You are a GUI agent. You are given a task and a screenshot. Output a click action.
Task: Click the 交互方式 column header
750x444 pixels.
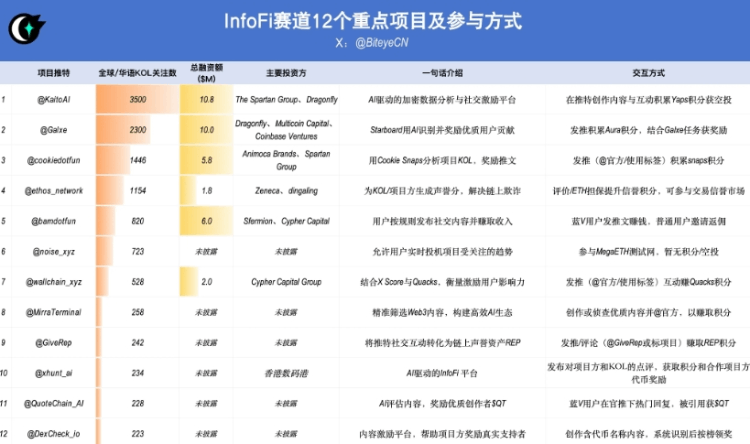[x=648, y=73]
